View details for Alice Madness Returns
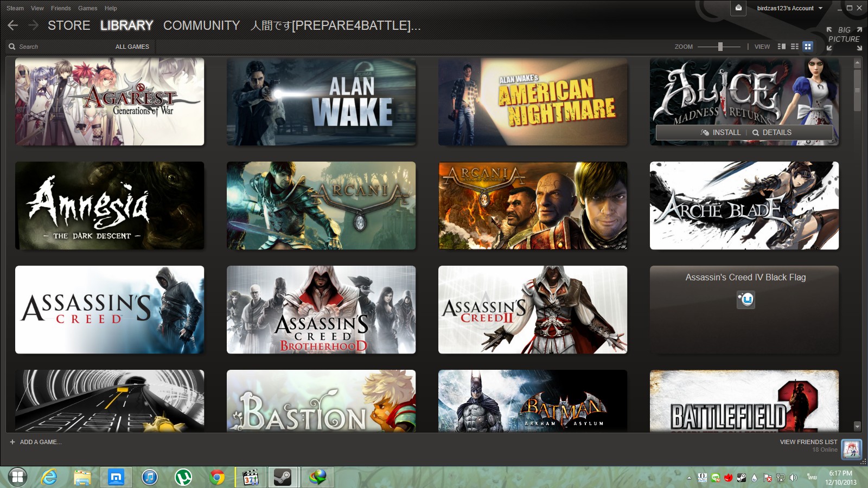This screenshot has height=488, width=868. coord(772,132)
